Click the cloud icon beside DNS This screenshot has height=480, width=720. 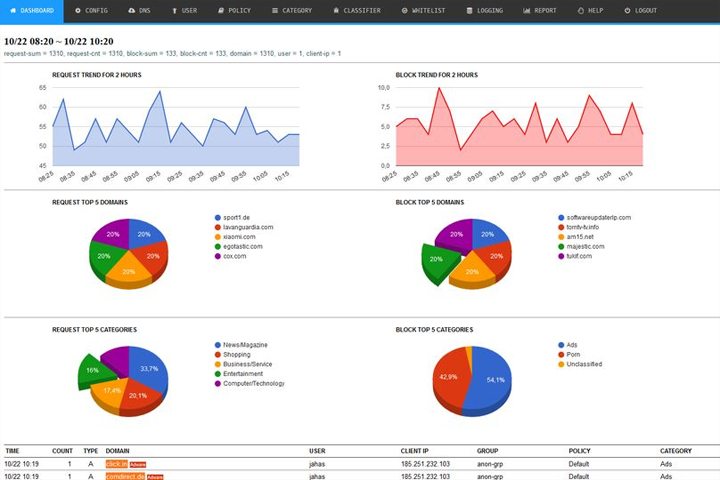(x=131, y=11)
